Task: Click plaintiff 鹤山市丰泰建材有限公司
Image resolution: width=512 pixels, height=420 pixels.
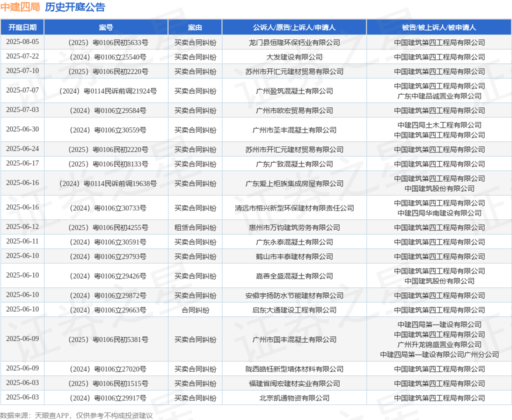Action: click(x=294, y=256)
